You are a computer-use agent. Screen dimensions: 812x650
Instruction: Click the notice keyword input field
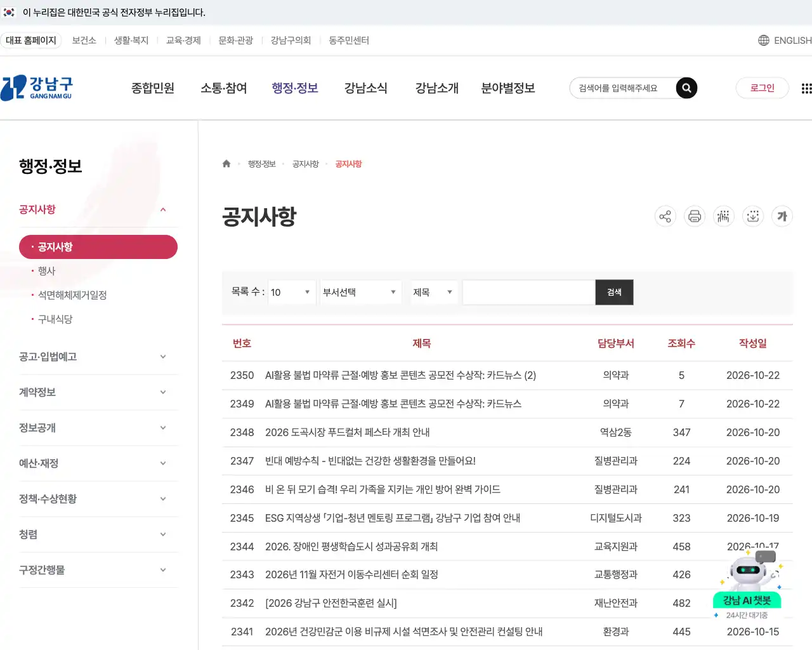(x=529, y=292)
